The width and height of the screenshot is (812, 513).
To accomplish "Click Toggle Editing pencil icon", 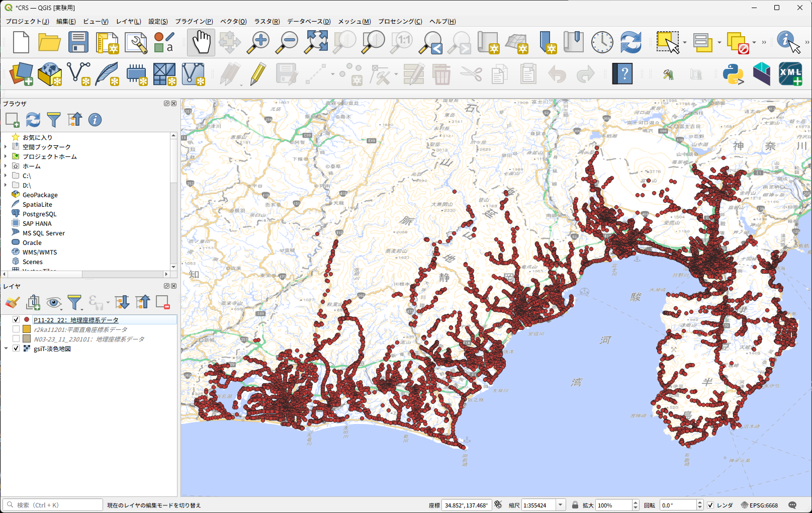I will pyautogui.click(x=258, y=74).
